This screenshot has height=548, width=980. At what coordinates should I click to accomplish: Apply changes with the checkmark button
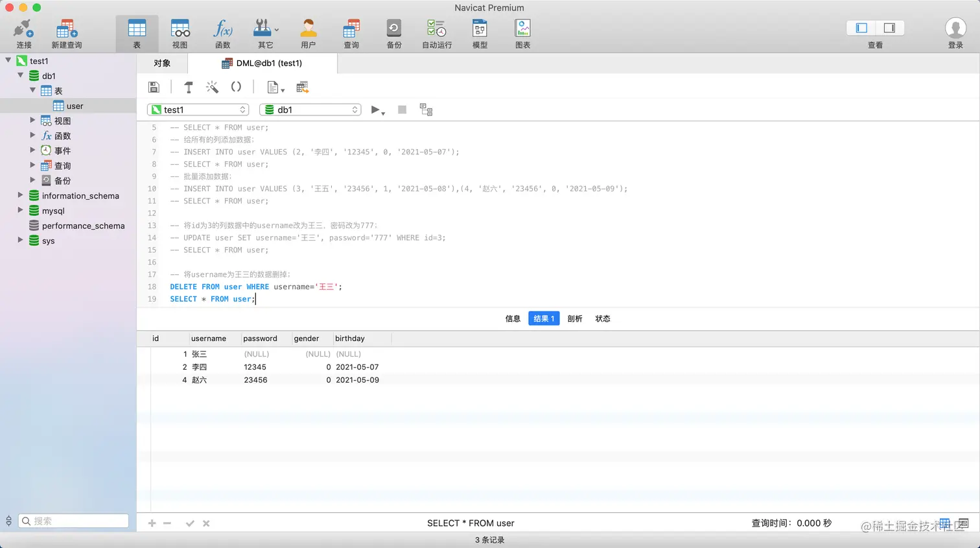190,523
